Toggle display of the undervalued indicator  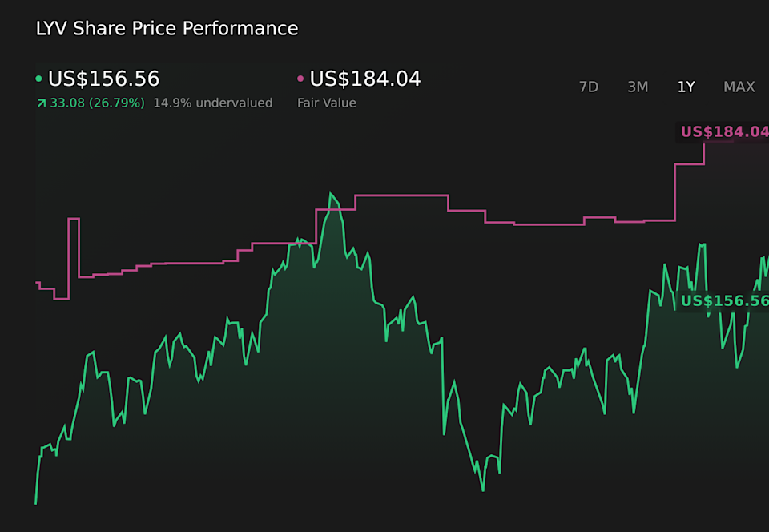tap(213, 103)
